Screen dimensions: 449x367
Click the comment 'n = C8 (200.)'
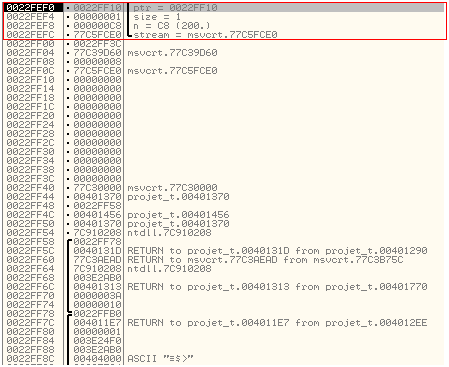coord(172,26)
